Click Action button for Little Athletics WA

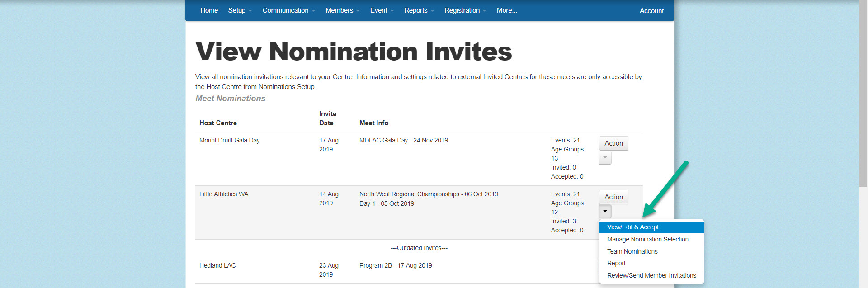pyautogui.click(x=613, y=197)
